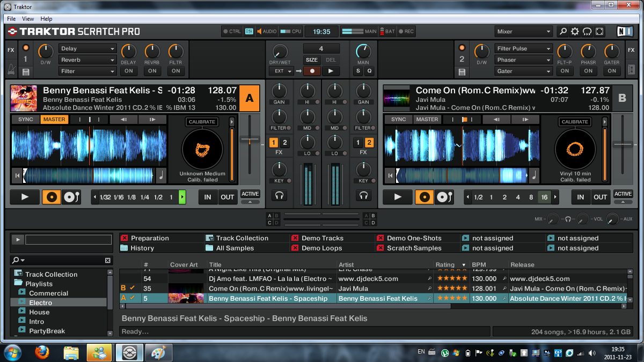Open the File menu
644x362 pixels.
11,19
